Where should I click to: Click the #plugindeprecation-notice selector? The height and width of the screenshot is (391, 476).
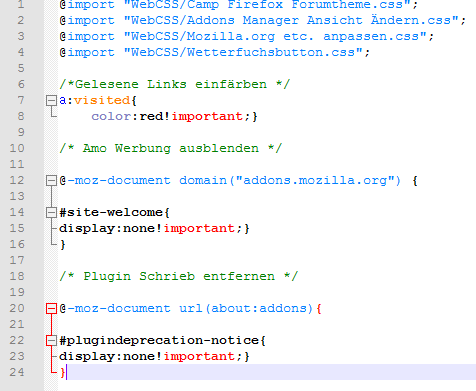point(159,340)
